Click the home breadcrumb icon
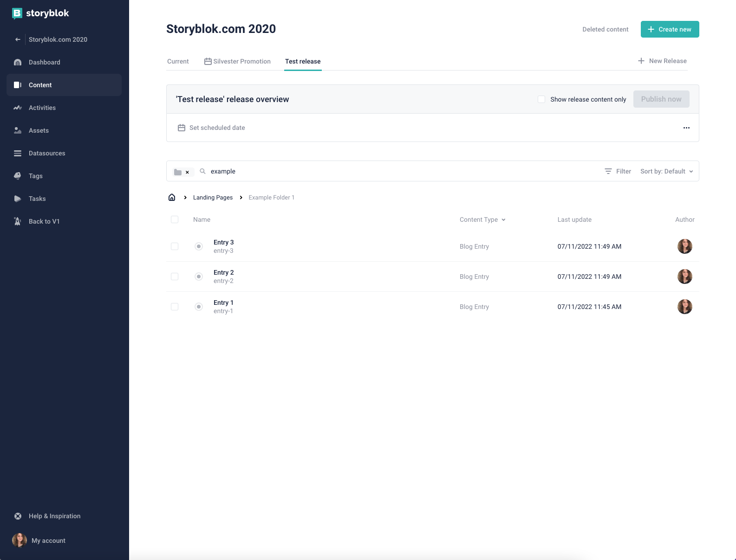The image size is (736, 560). point(172,197)
